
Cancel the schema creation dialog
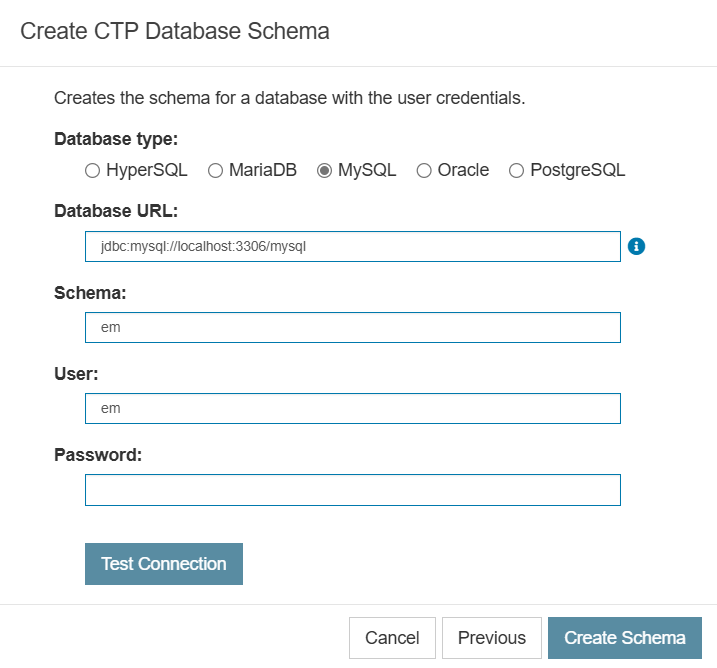click(392, 638)
